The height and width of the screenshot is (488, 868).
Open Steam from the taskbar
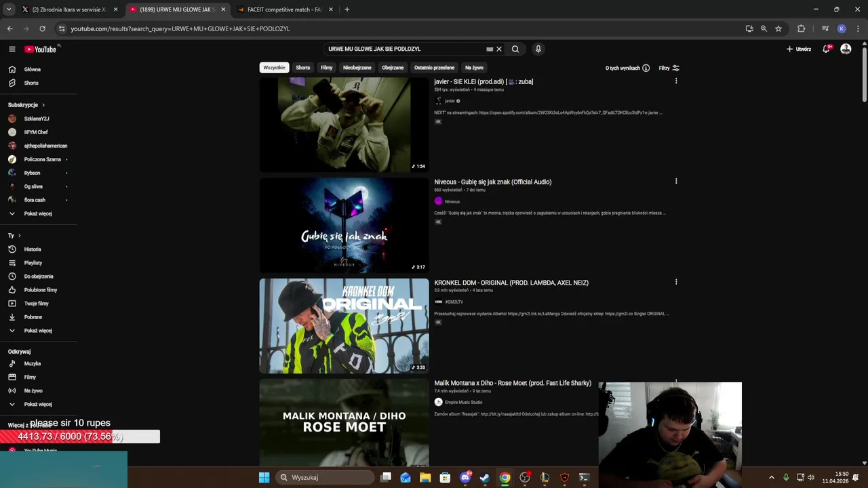click(485, 477)
